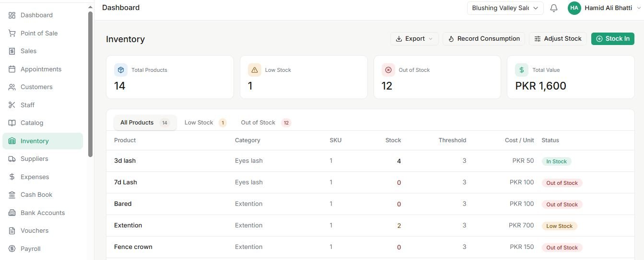644x260 pixels.
Task: Click the Threshold column header
Action: coord(452,140)
